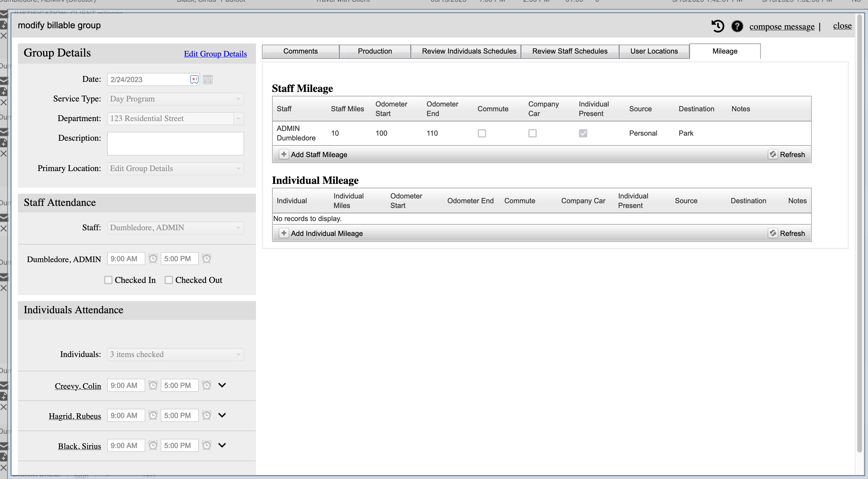Open Review Staff Schedules tab
The image size is (868, 479).
pyautogui.click(x=570, y=51)
